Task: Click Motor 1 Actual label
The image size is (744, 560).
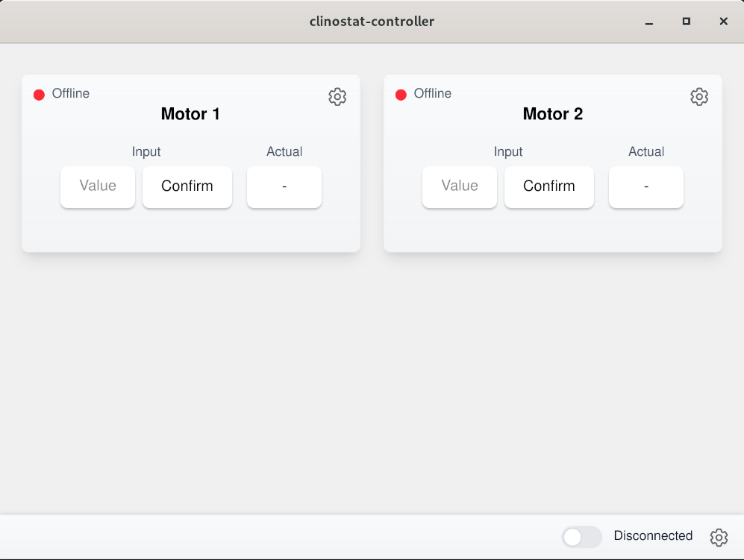Action: pos(284,151)
